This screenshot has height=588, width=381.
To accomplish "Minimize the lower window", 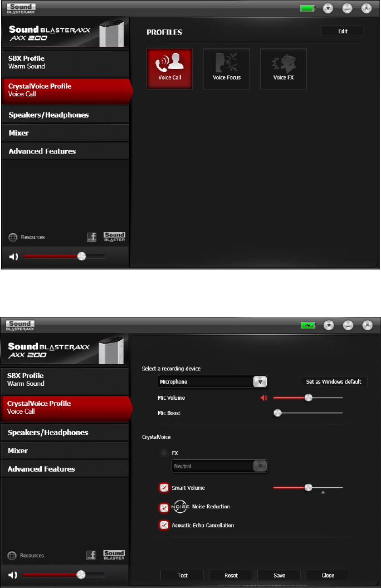I will pos(348,326).
